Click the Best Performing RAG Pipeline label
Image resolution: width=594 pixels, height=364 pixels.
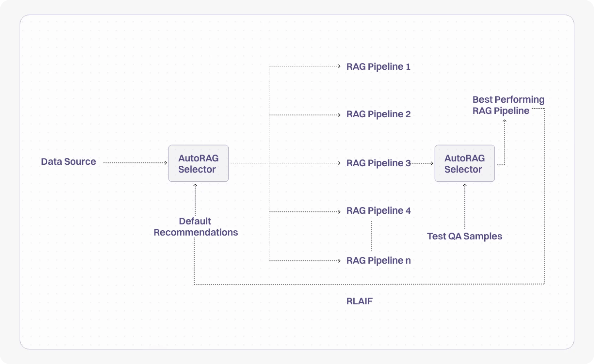(x=508, y=105)
